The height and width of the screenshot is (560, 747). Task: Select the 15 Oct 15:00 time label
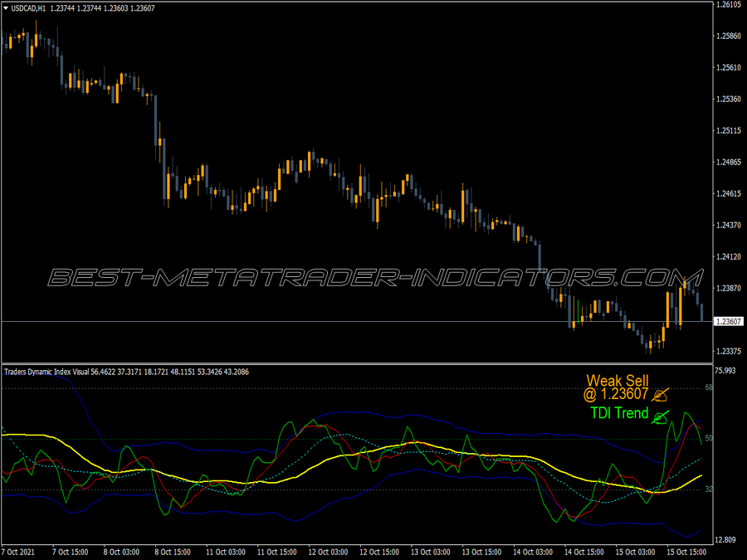(x=686, y=552)
